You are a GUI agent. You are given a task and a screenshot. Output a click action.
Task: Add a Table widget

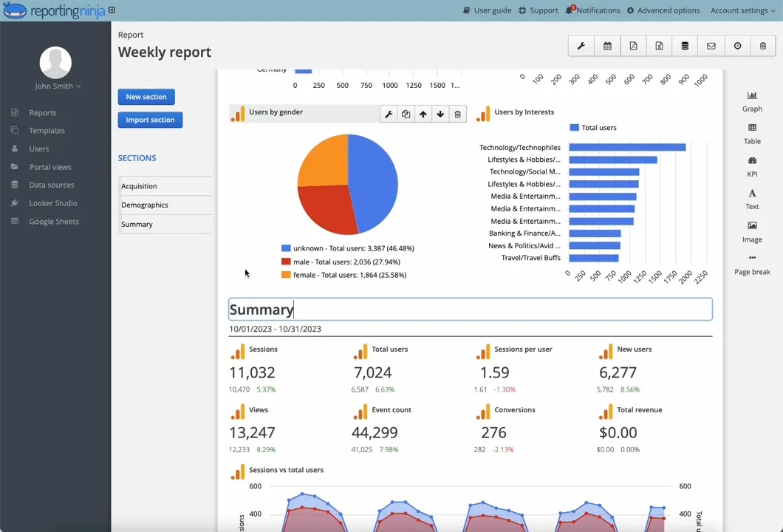tap(752, 134)
